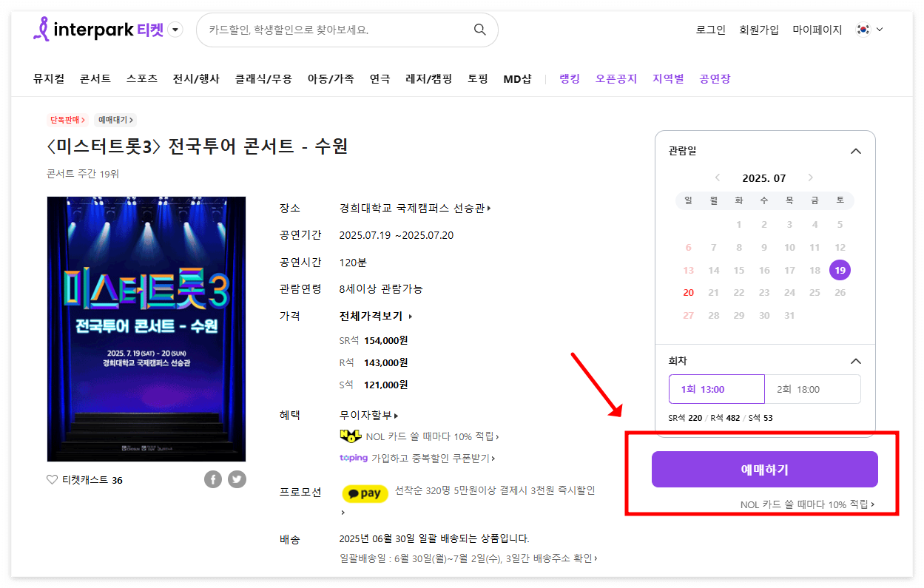This screenshot has width=924, height=588.
Task: Select the 토핑 menu item
Action: click(477, 78)
